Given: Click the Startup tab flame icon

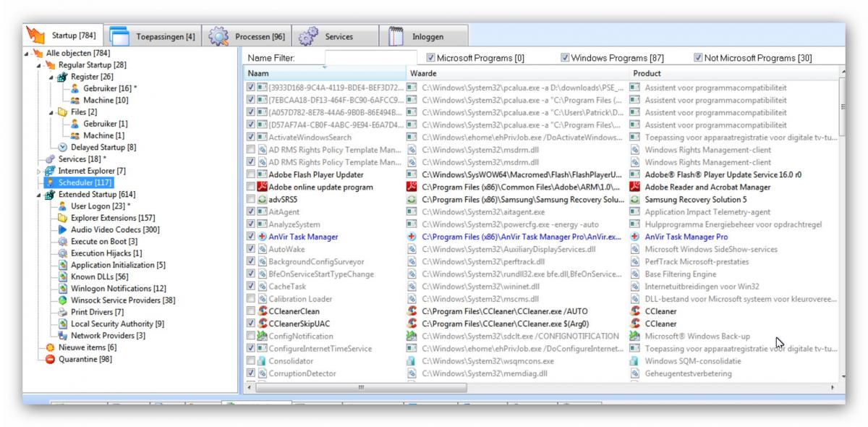Looking at the screenshot, I should tap(35, 35).
